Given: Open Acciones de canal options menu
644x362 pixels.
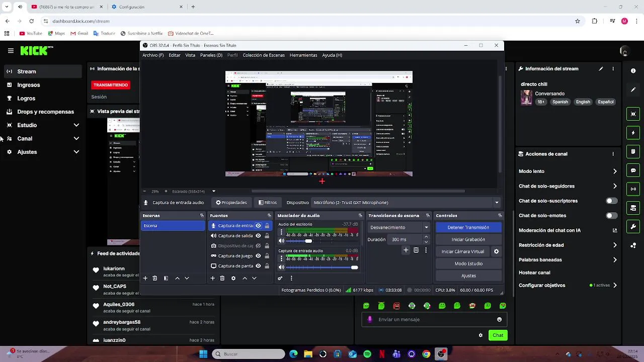Looking at the screenshot, I should pos(613,154).
